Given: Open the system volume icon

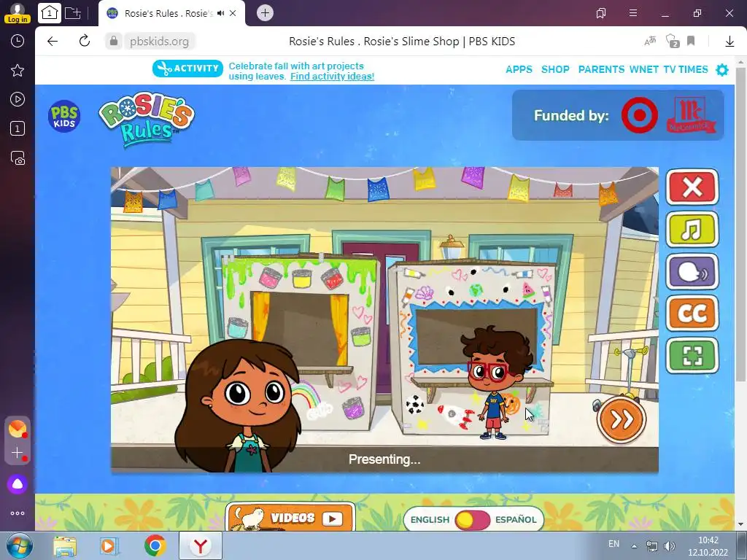Looking at the screenshot, I should [670, 546].
